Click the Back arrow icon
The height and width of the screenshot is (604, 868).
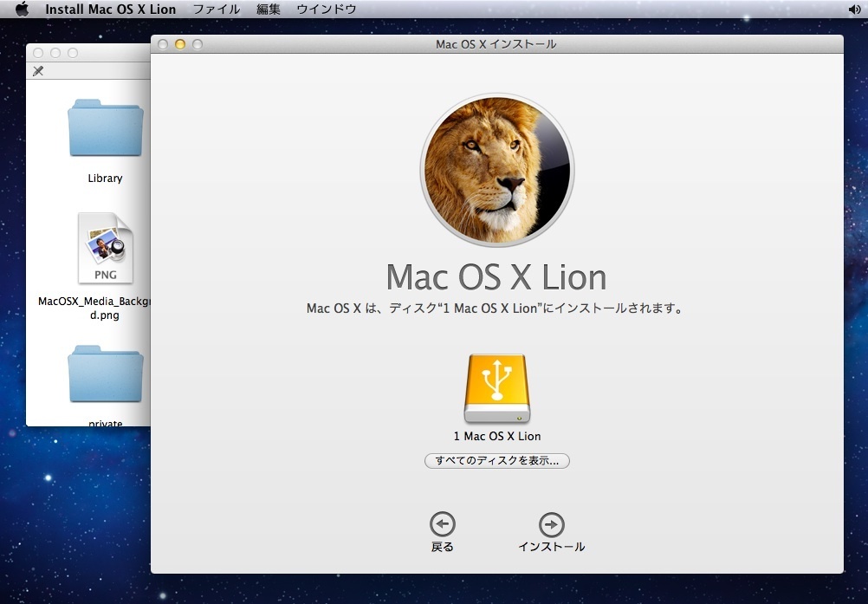[443, 524]
